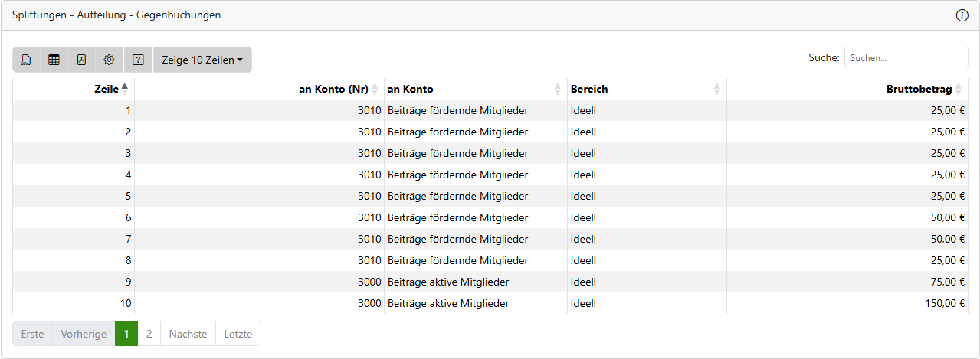
Task: Open table settings gear icon
Action: [x=109, y=60]
